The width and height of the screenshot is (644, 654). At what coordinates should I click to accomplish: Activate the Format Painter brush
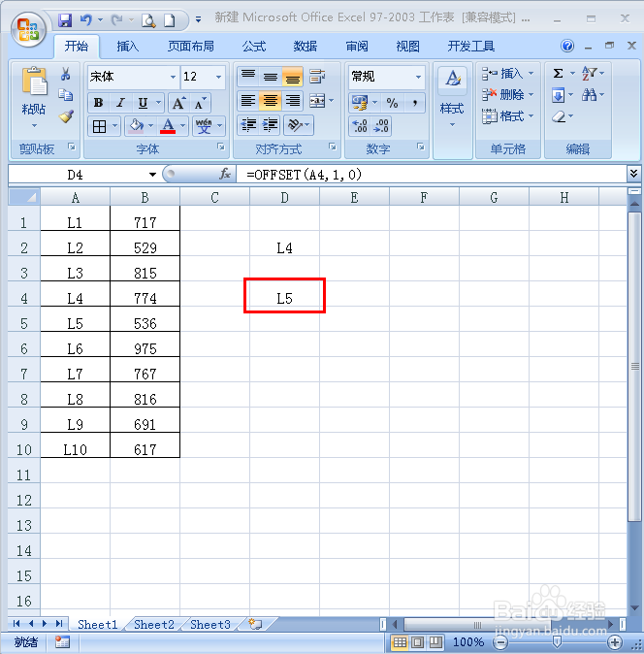click(66, 116)
